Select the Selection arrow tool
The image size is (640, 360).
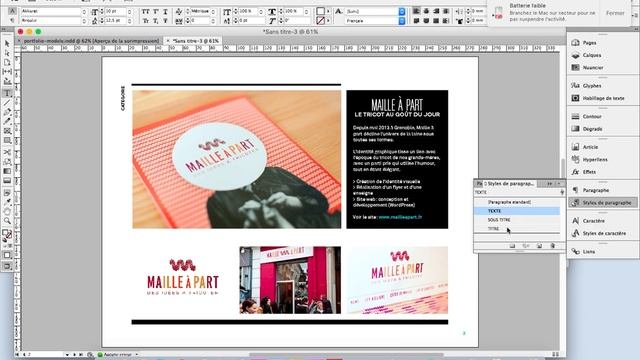coord(7,43)
